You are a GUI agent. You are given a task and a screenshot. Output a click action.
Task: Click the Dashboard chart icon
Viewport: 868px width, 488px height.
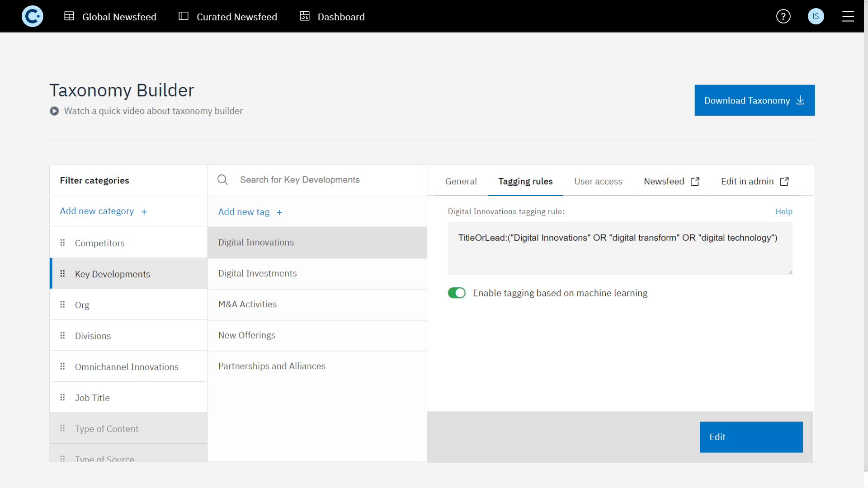click(x=305, y=16)
